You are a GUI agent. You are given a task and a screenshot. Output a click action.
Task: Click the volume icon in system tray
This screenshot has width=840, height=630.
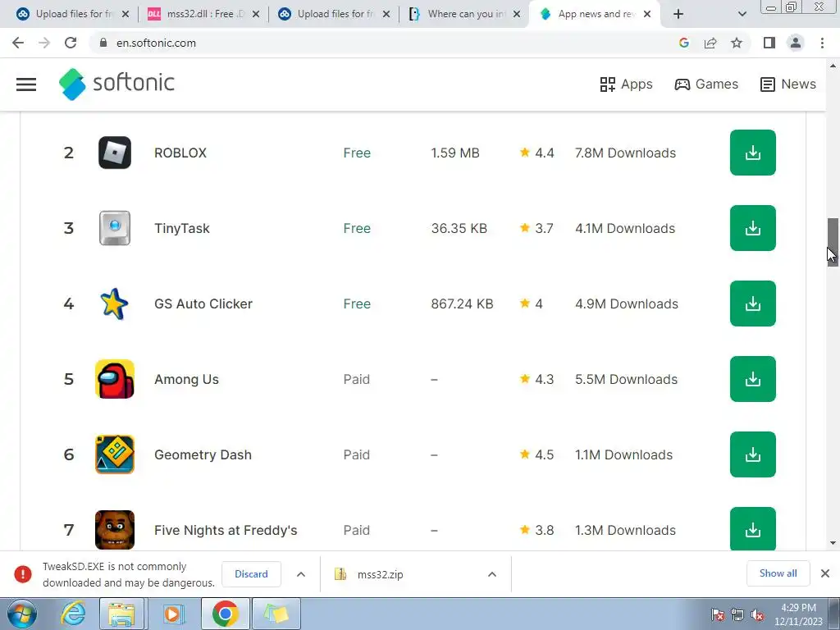[757, 615]
